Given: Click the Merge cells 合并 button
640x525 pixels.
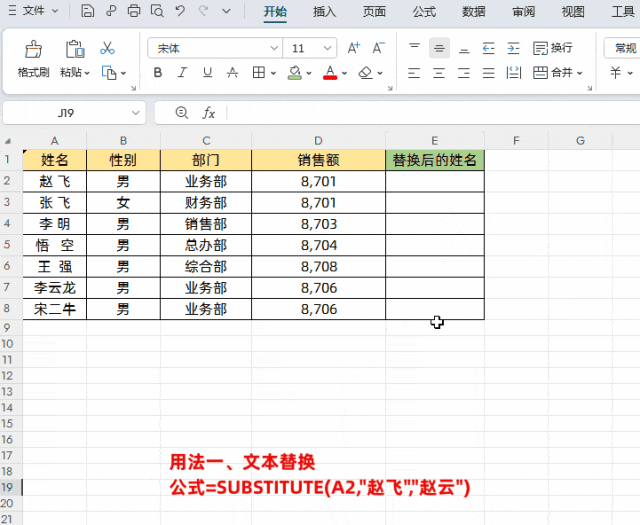Looking at the screenshot, I should point(553,73).
